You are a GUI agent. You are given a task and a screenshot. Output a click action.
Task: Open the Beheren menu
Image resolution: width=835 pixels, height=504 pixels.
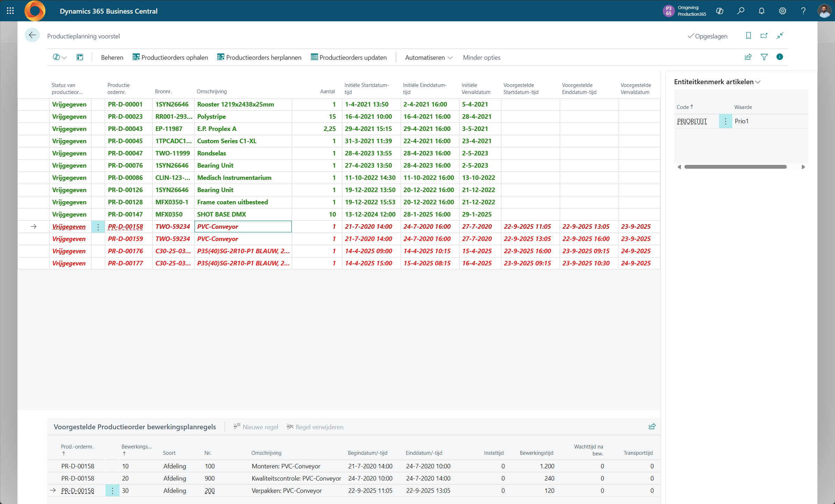112,57
